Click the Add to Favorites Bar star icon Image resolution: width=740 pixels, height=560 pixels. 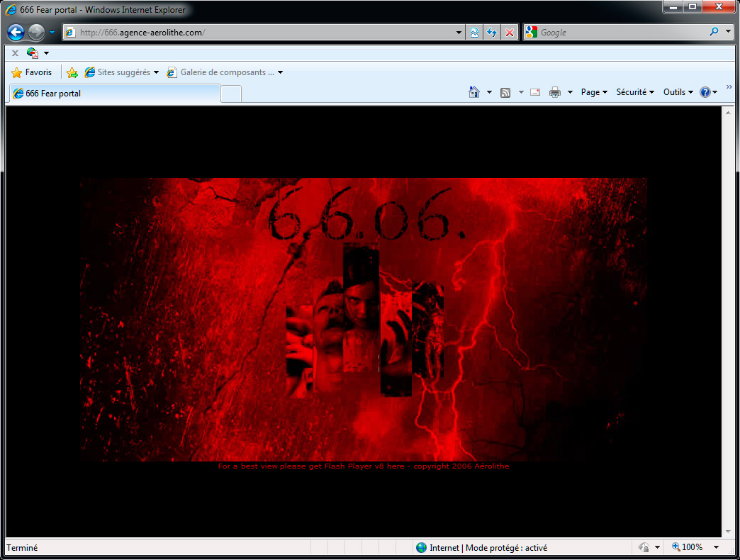[x=72, y=72]
